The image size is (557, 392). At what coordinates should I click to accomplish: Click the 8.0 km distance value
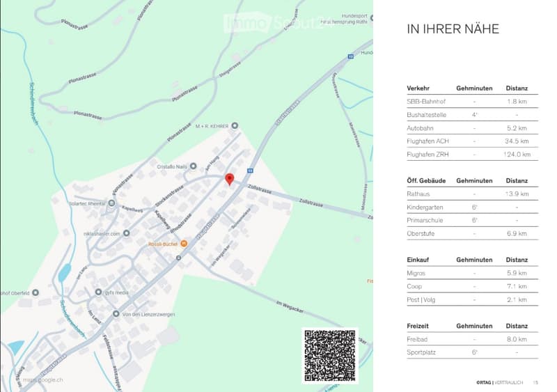[517, 339]
